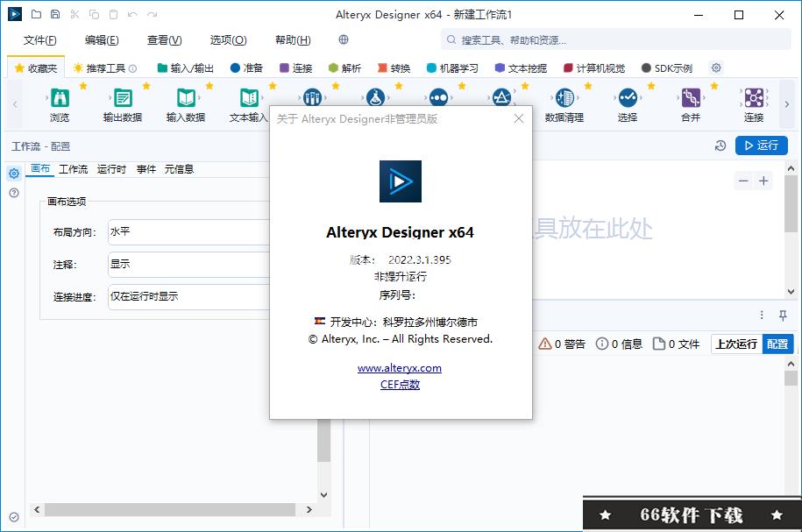Open the tool palette settings gear
The image size is (802, 532).
tap(716, 67)
